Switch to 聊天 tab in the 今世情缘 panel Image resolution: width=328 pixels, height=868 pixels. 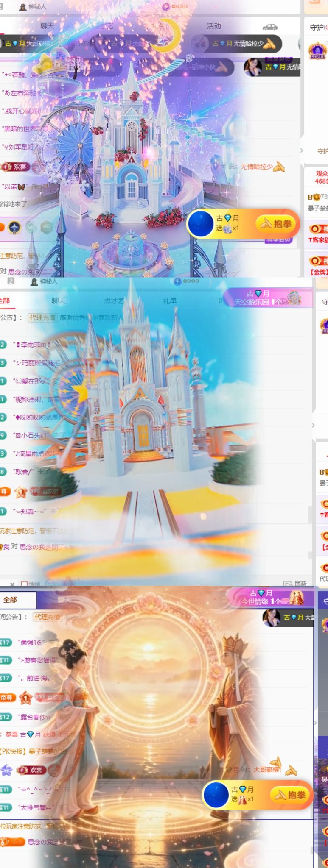(64, 599)
